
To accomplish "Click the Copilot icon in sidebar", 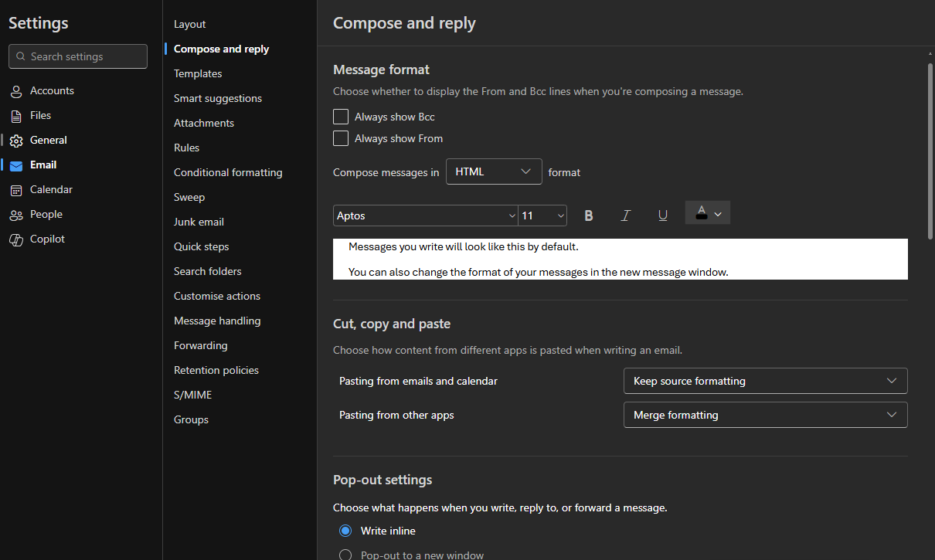I will point(16,239).
